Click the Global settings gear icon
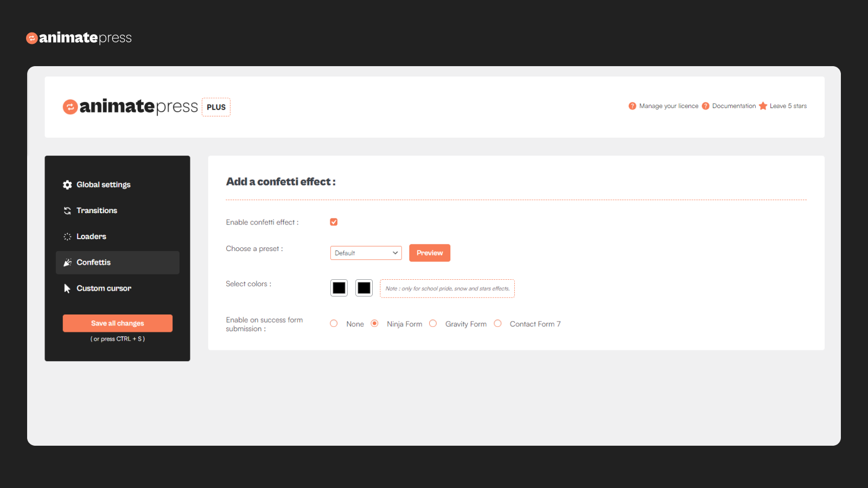The image size is (868, 488). click(67, 185)
